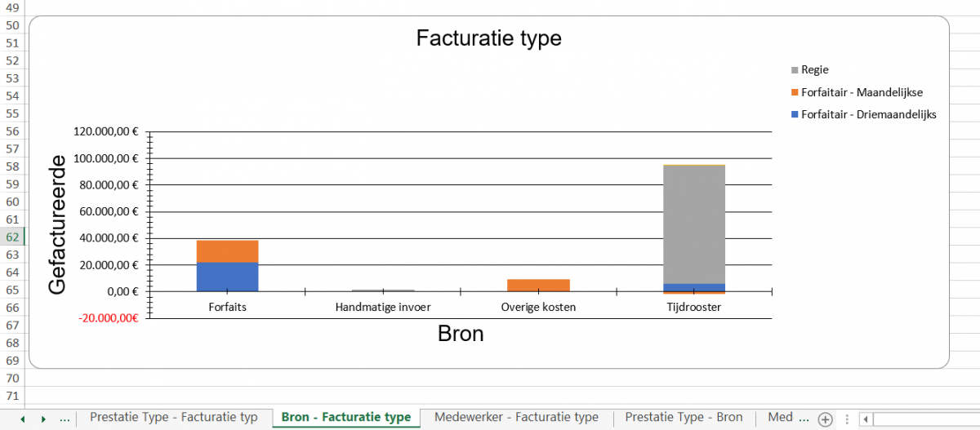Click blue Forfaitair - Driemaandelijks legend marker
The width and height of the screenshot is (980, 430).
(795, 115)
